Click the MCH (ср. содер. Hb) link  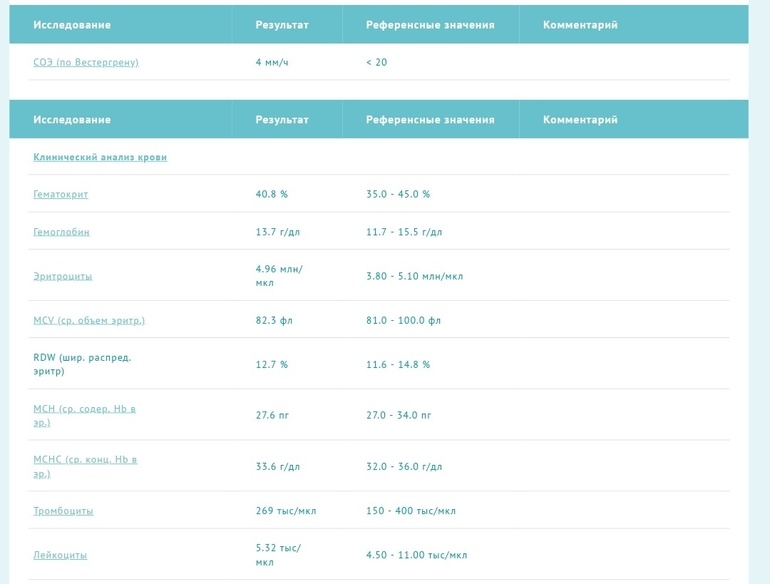(84, 409)
